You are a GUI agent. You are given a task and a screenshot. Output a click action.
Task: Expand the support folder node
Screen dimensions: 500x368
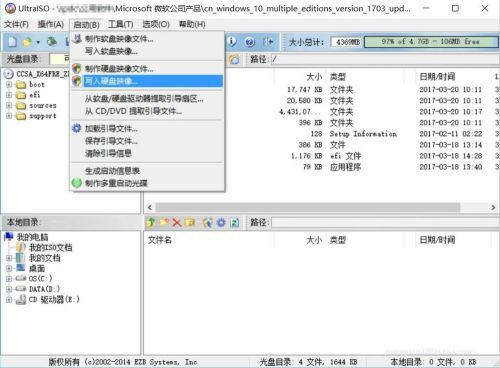(x=9, y=116)
